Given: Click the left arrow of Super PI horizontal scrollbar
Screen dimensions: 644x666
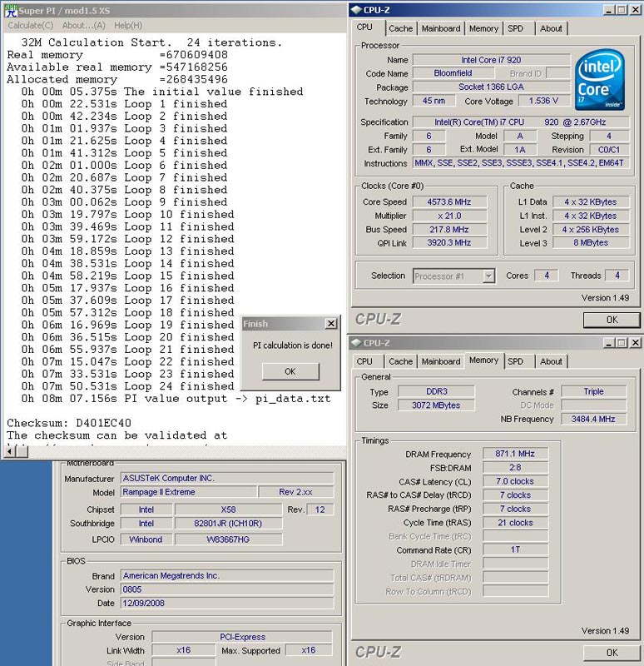Looking at the screenshot, I should [10, 451].
